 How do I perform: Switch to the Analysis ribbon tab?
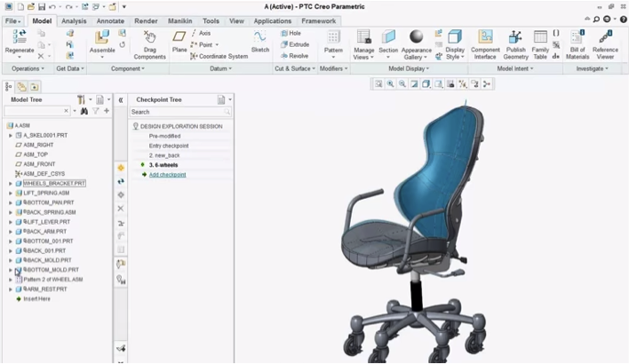74,20
